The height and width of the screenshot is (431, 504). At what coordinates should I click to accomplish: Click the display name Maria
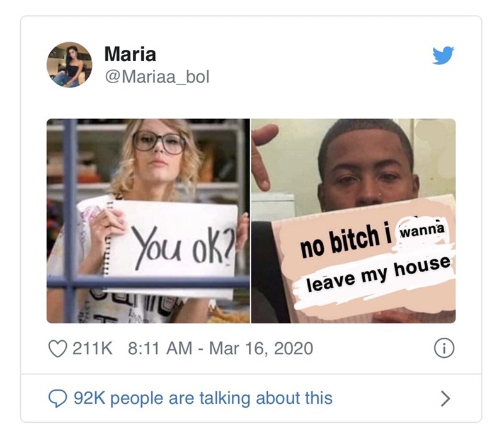(130, 54)
